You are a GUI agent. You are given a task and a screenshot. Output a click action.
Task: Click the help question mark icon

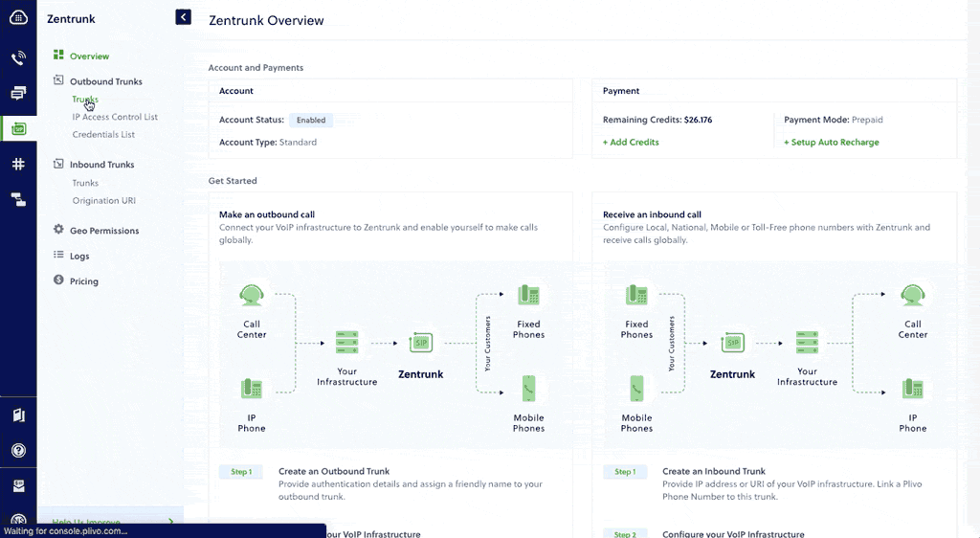[x=19, y=450]
